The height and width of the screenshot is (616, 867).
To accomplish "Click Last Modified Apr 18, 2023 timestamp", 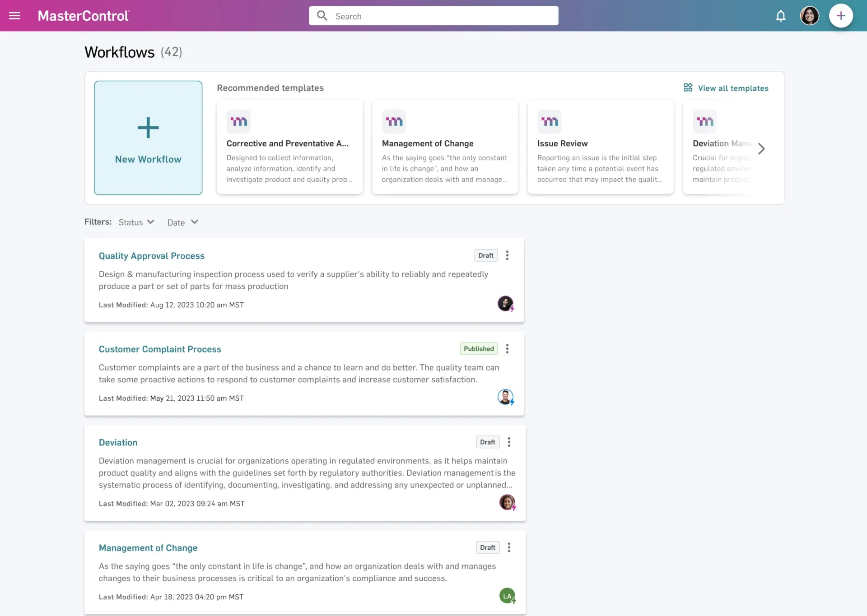I will pyautogui.click(x=171, y=597).
